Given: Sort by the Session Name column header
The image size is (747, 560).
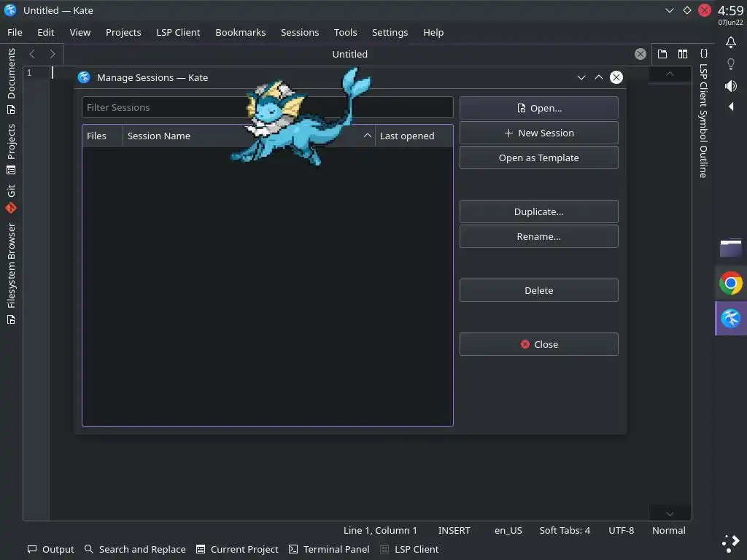Looking at the screenshot, I should pyautogui.click(x=249, y=136).
